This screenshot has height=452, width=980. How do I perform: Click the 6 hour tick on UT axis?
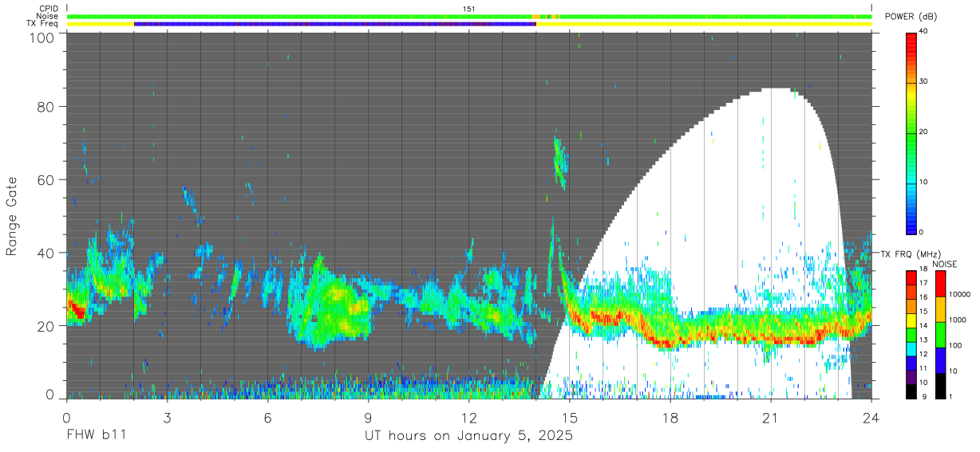pos(268,417)
